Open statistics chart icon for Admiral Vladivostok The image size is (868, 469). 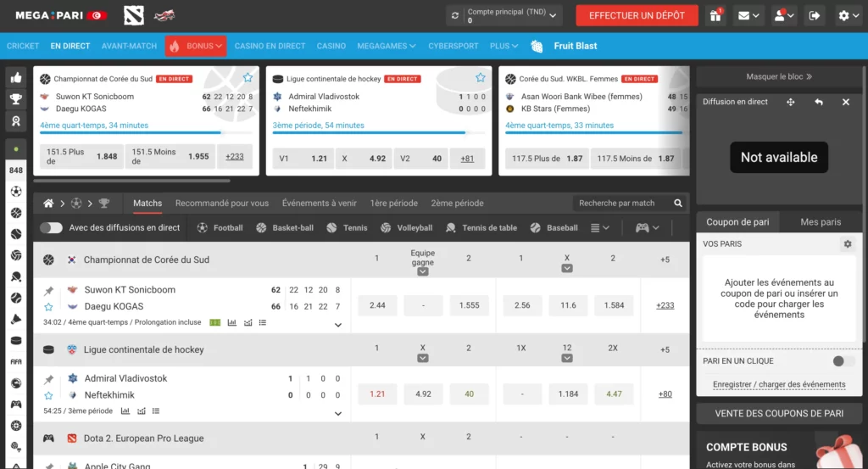click(x=125, y=410)
